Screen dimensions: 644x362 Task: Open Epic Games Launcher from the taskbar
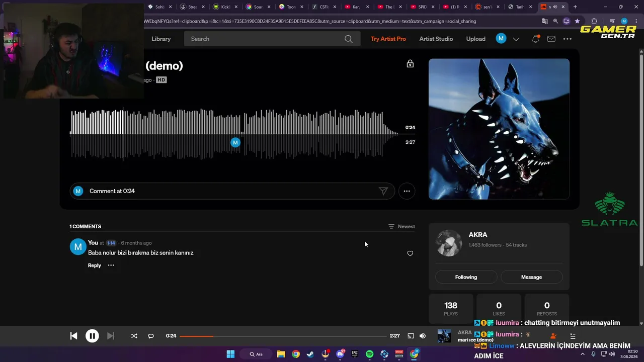pos(355,354)
